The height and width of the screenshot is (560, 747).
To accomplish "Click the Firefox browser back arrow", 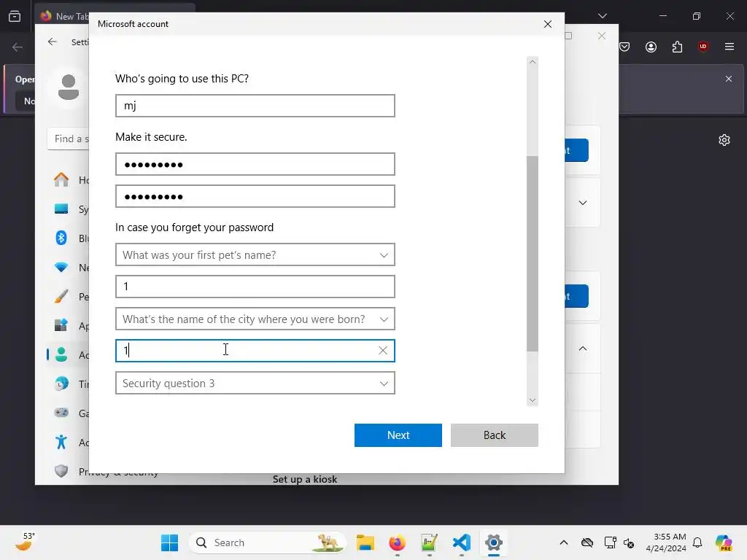I will (x=18, y=47).
